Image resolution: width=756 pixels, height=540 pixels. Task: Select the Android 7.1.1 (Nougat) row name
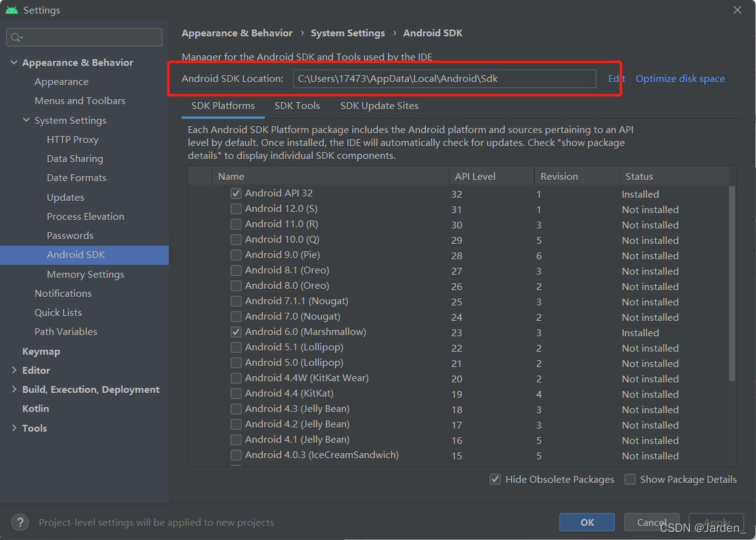(x=297, y=301)
